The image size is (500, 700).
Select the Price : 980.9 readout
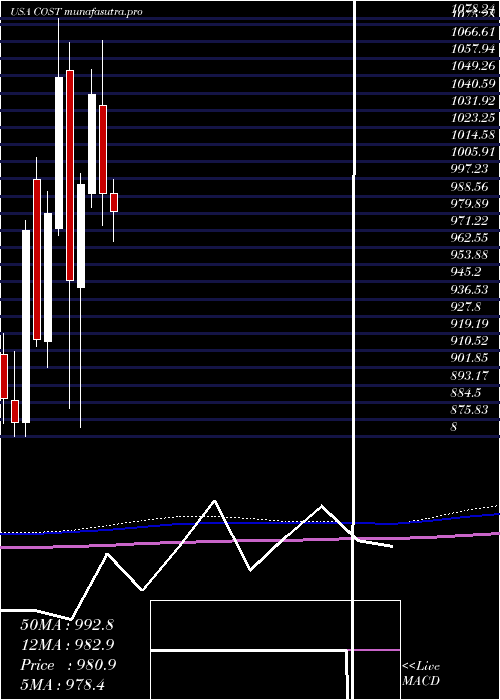[x=68, y=665]
